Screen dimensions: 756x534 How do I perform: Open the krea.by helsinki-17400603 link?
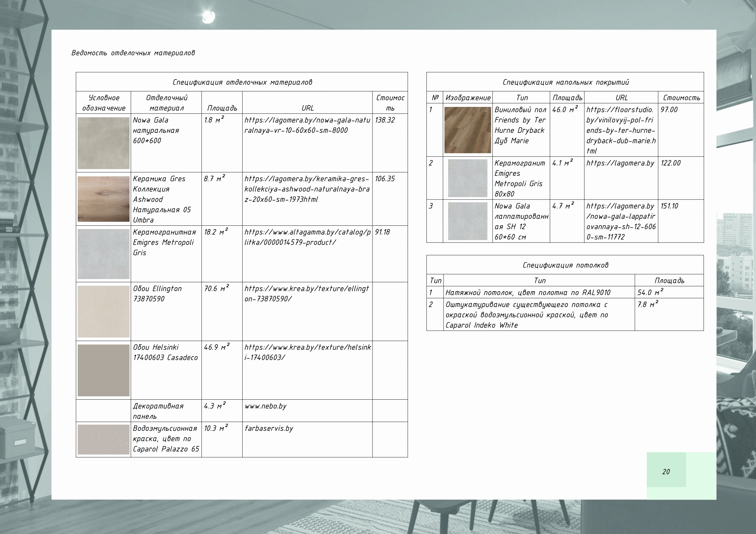click(308, 352)
